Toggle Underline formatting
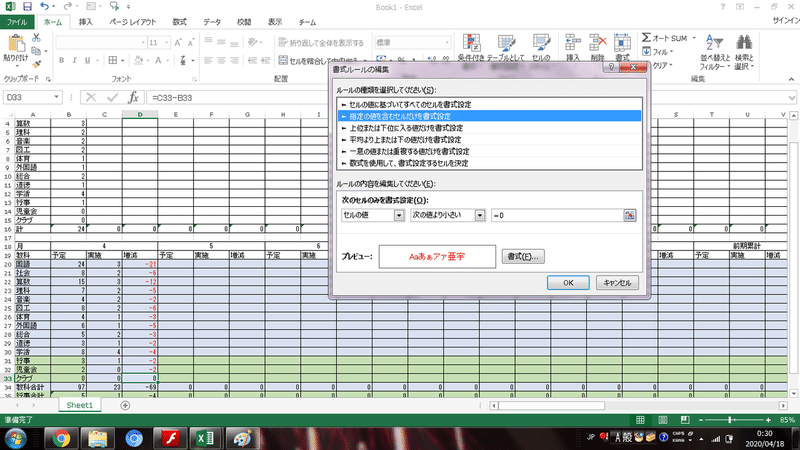 [x=87, y=60]
